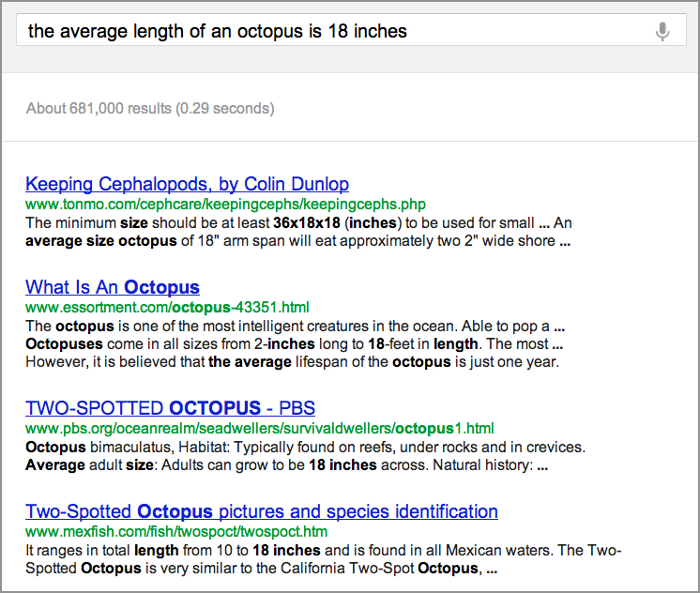The width and height of the screenshot is (700, 593).
Task: Click the www.tonmo.com green URL
Action: (225, 204)
